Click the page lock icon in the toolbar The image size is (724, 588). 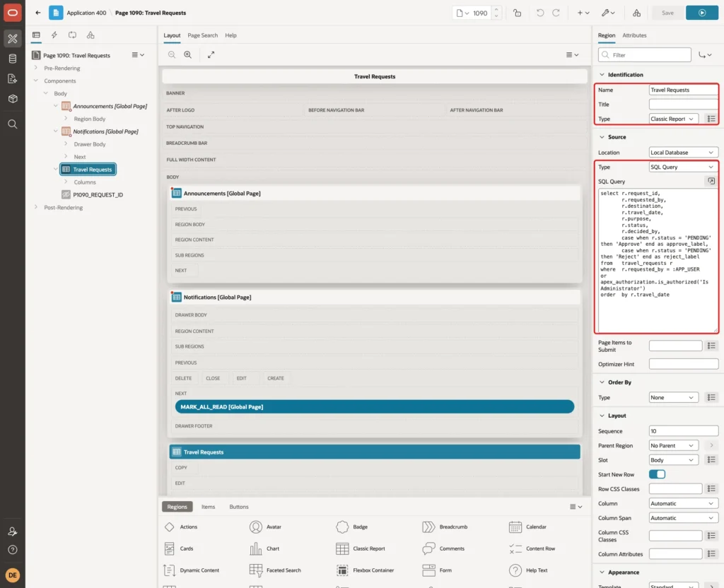point(517,13)
